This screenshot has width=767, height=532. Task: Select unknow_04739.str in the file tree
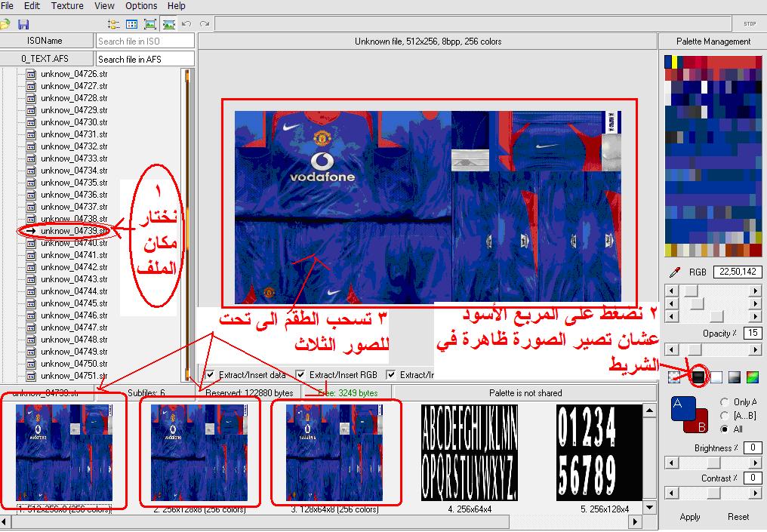point(74,231)
